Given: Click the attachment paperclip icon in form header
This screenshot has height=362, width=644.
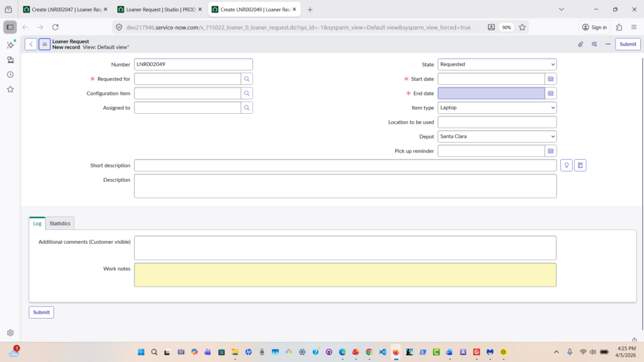Looking at the screenshot, I should 580,44.
